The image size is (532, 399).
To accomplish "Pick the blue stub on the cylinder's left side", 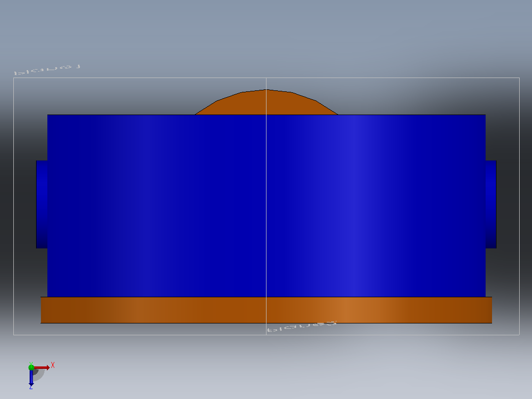I will [42, 204].
